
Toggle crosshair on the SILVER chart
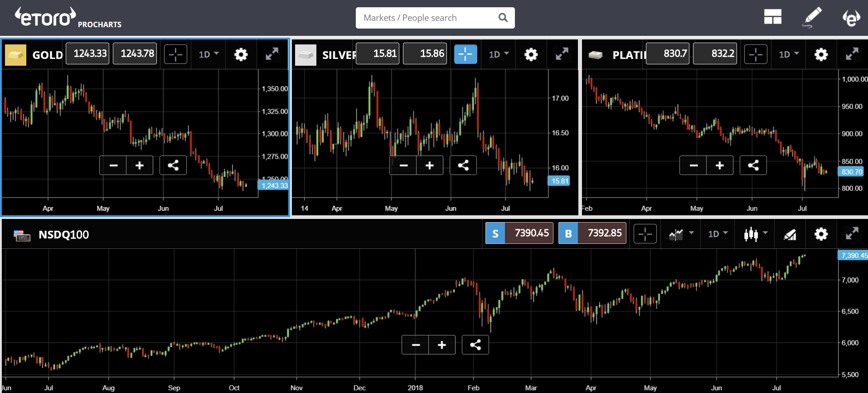pos(466,54)
